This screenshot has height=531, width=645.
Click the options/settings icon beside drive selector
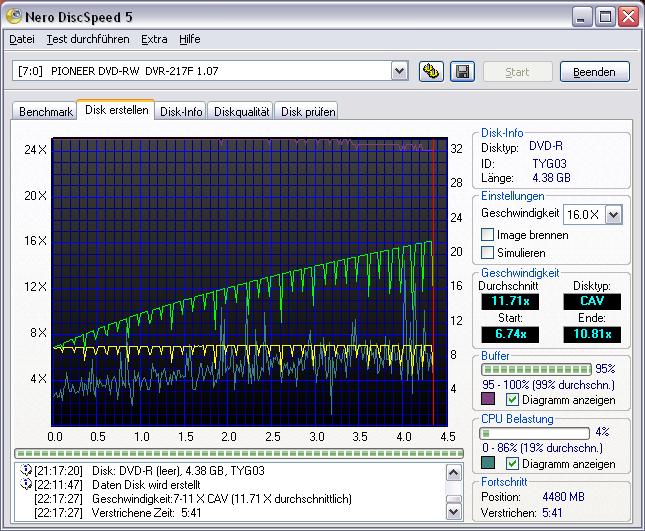click(x=431, y=72)
